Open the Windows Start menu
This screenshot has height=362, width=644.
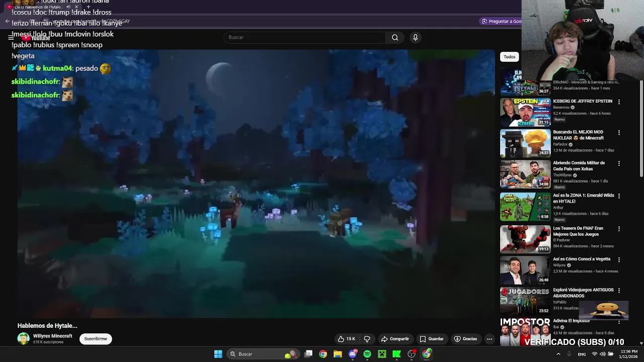click(x=218, y=354)
